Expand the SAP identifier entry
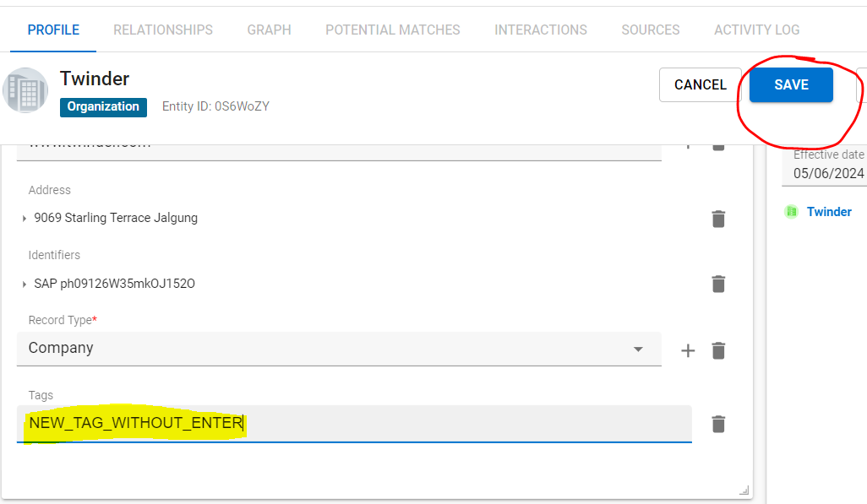 click(25, 285)
